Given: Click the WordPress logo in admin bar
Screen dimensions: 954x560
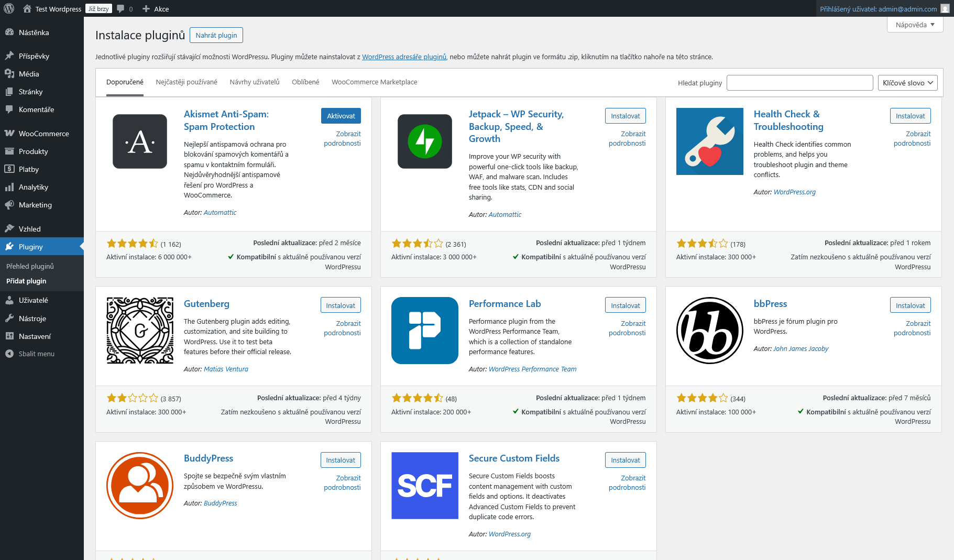Looking at the screenshot, I should (x=9, y=8).
